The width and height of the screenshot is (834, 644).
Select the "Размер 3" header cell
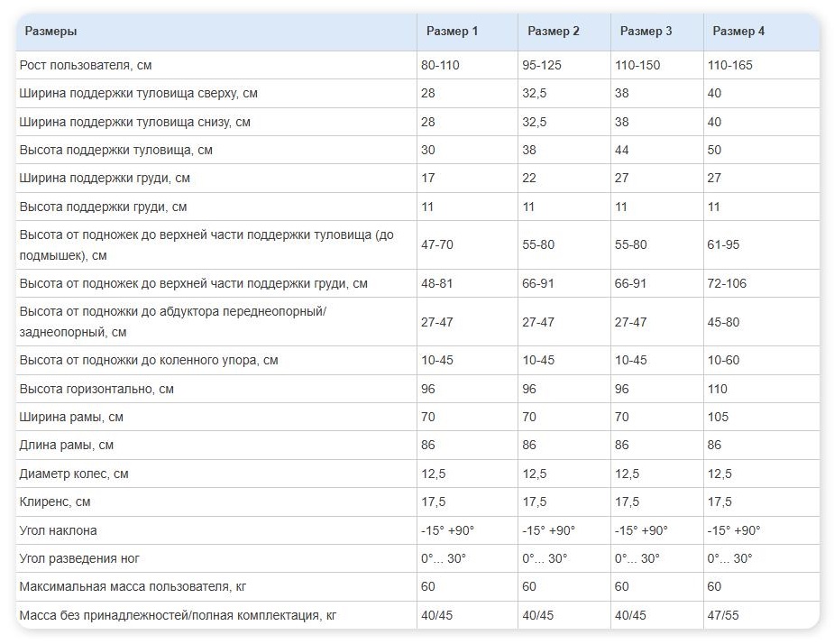pos(646,32)
